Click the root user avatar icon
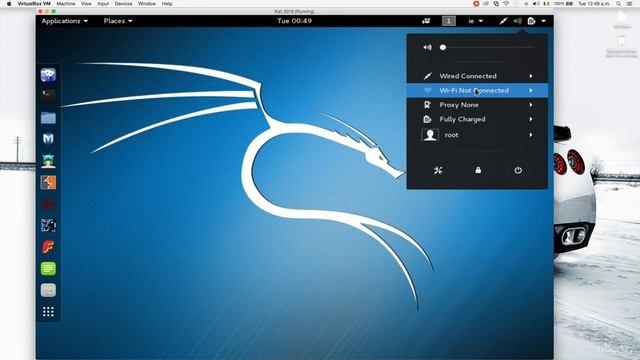Viewport: 640px width, 360px height. 430,135
